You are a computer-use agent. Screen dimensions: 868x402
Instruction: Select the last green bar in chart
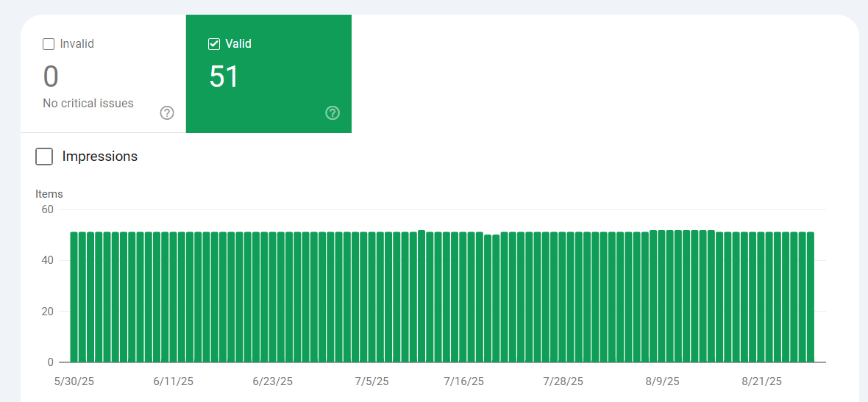pos(811,297)
